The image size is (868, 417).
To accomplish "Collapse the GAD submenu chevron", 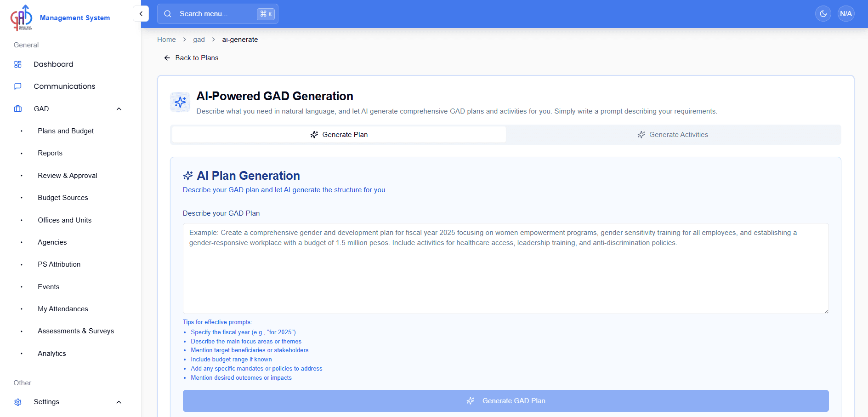I will pyautogui.click(x=119, y=109).
